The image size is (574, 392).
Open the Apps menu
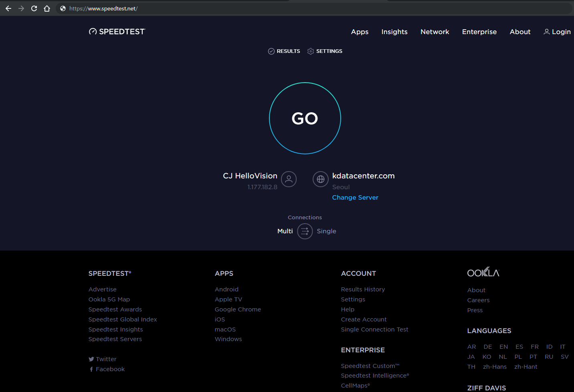360,32
